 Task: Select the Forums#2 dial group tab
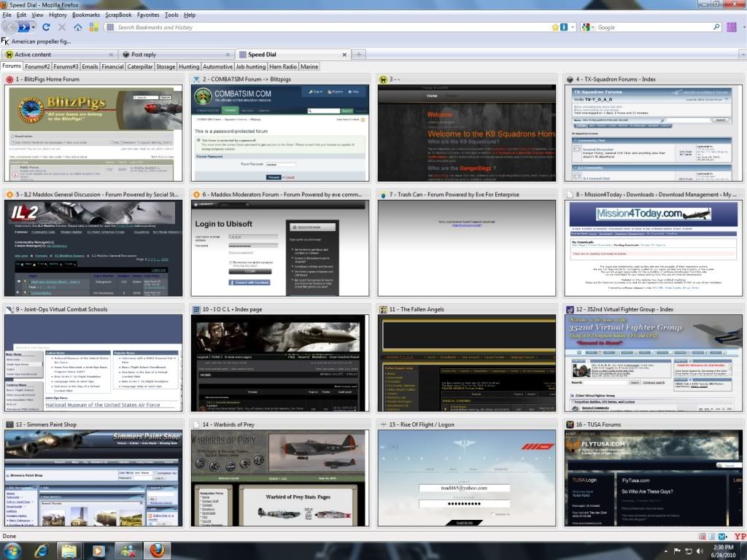coord(37,66)
